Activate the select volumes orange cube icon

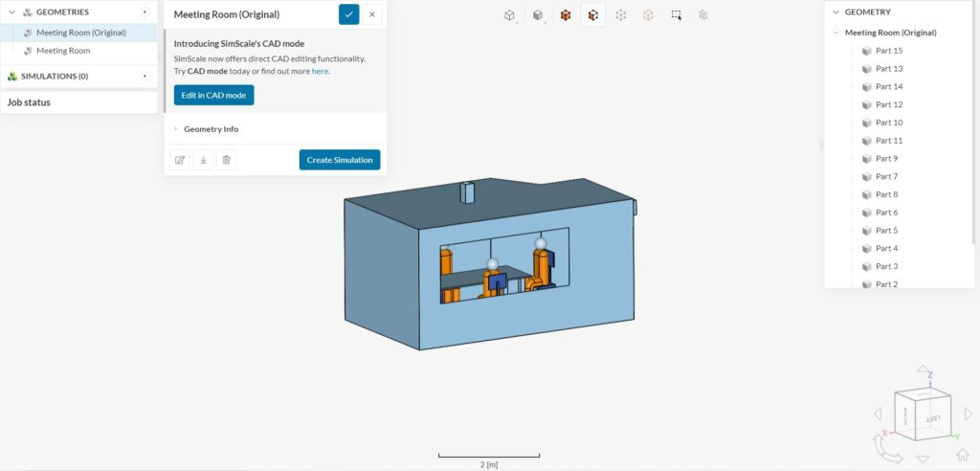click(x=566, y=15)
